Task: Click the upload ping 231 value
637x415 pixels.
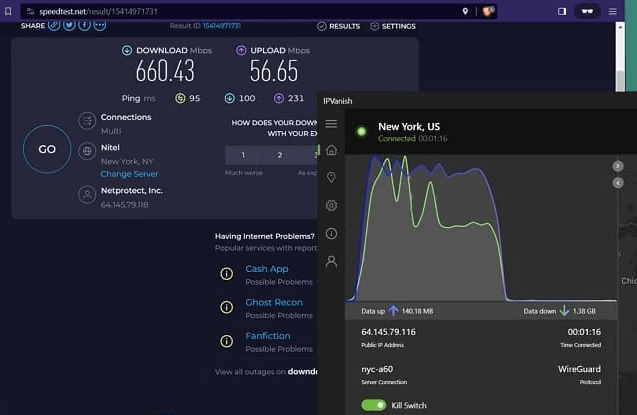Action: (x=296, y=98)
